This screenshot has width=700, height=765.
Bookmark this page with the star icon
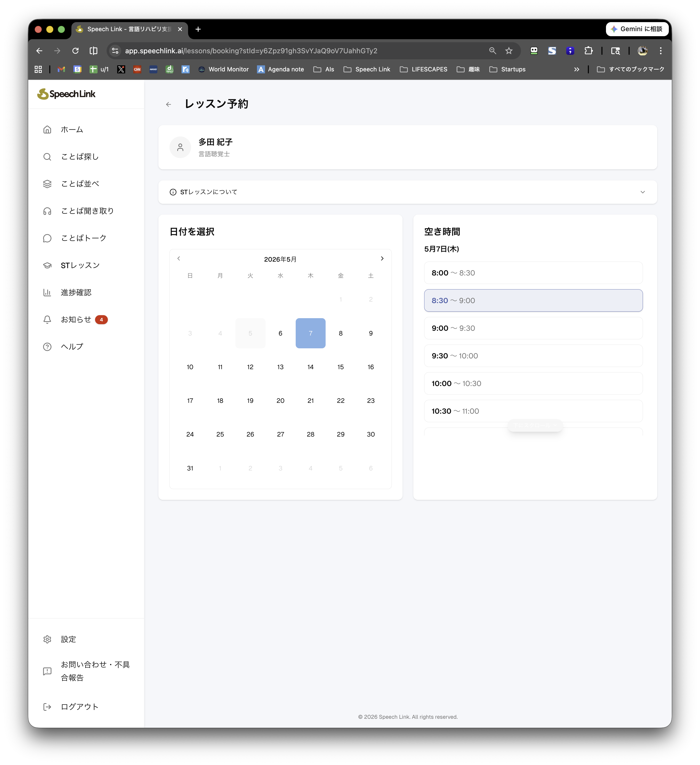coord(509,51)
